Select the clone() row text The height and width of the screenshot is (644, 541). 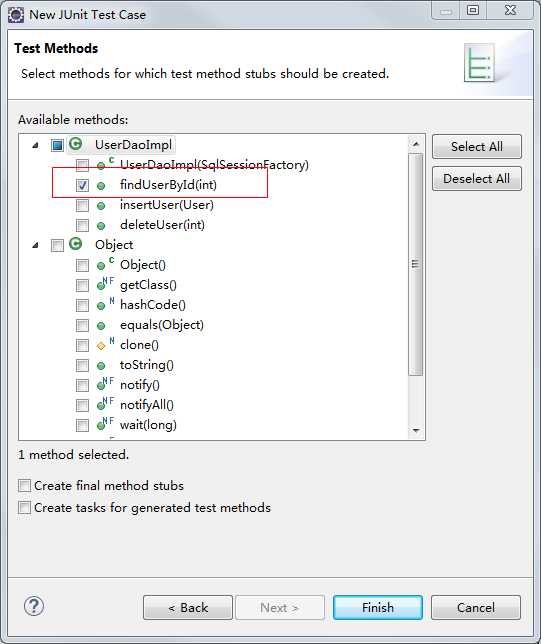139,345
